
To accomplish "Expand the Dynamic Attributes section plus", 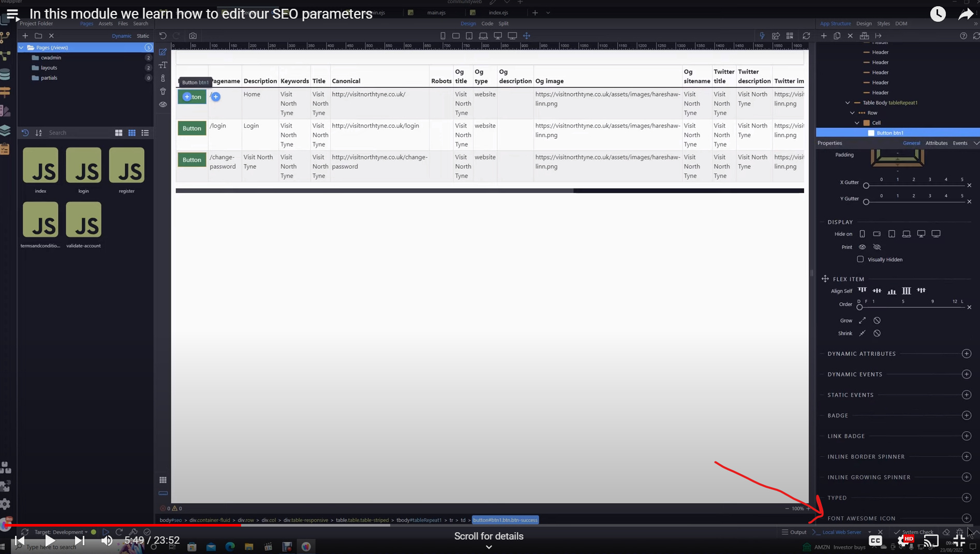I will 966,354.
